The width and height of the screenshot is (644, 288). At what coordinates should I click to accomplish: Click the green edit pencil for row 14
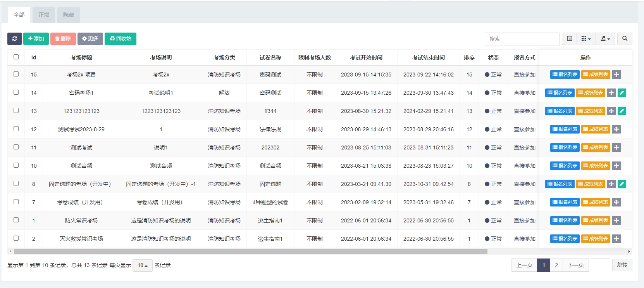click(622, 93)
